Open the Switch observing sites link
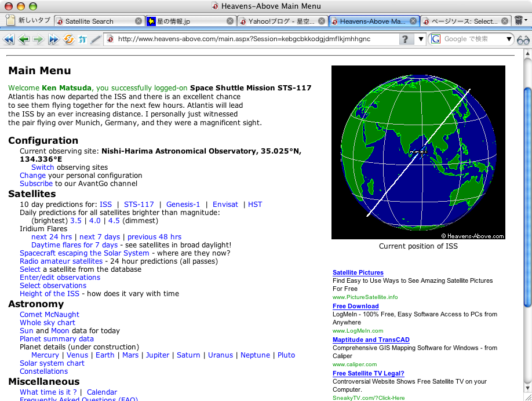The image size is (532, 401). click(42, 167)
